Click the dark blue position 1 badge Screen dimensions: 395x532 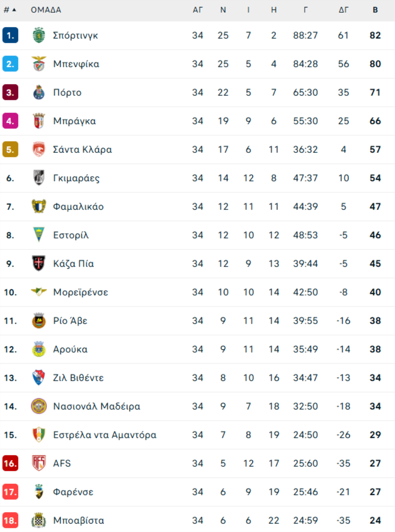click(x=10, y=36)
